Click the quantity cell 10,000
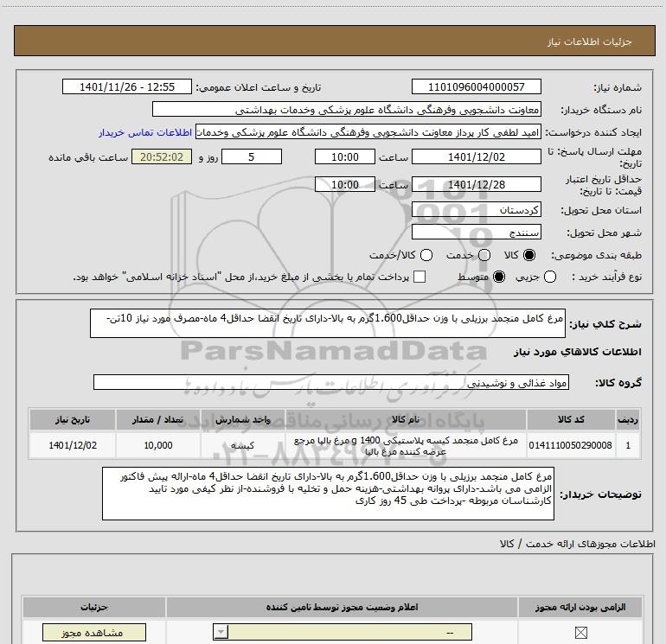 158,445
